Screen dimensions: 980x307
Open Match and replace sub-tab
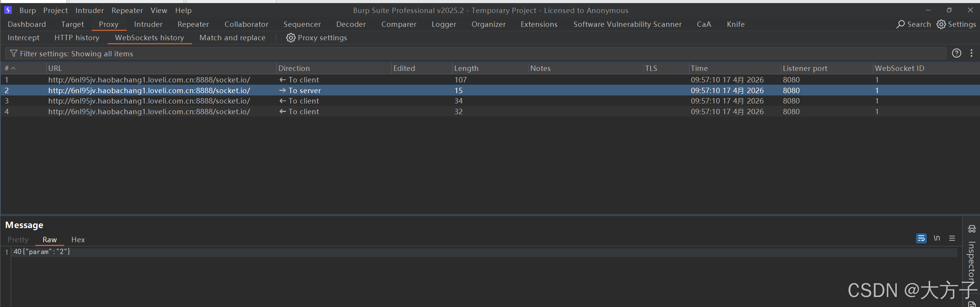click(x=232, y=38)
